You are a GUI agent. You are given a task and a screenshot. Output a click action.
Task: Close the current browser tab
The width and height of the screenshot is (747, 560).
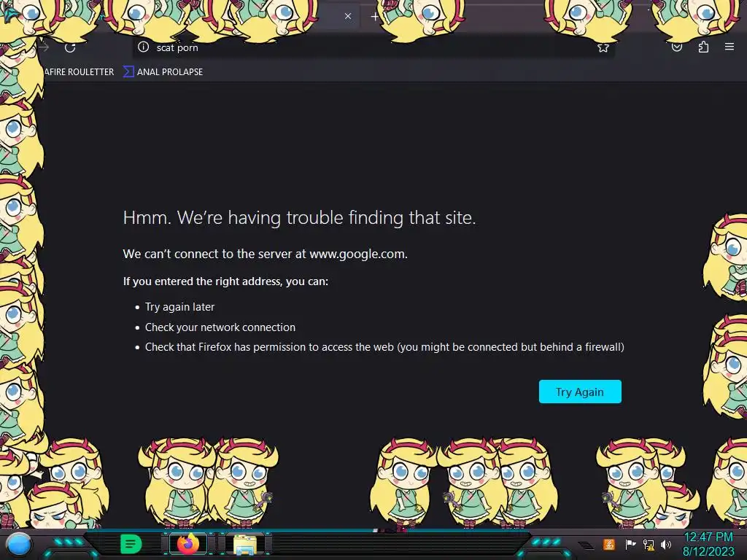(x=348, y=16)
